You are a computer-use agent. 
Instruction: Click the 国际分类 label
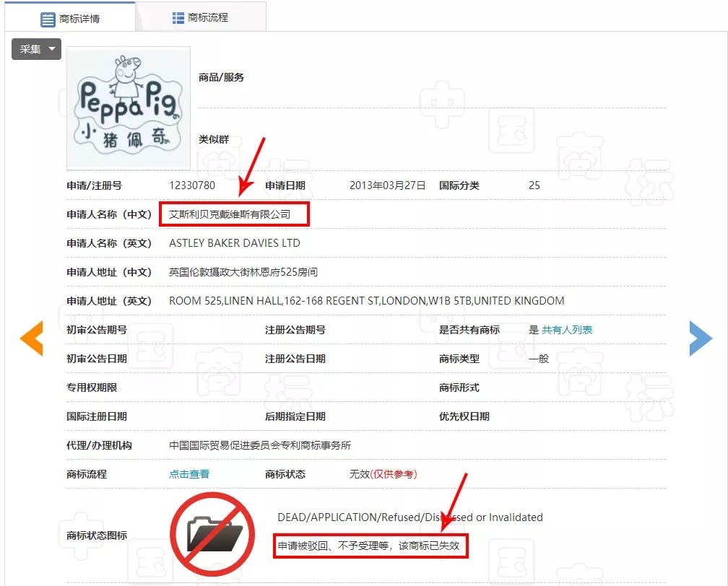tap(459, 185)
